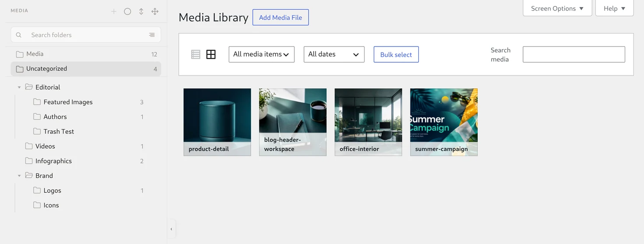Click the four-way move icon in Media header
This screenshot has height=244, width=644.
point(155,11)
